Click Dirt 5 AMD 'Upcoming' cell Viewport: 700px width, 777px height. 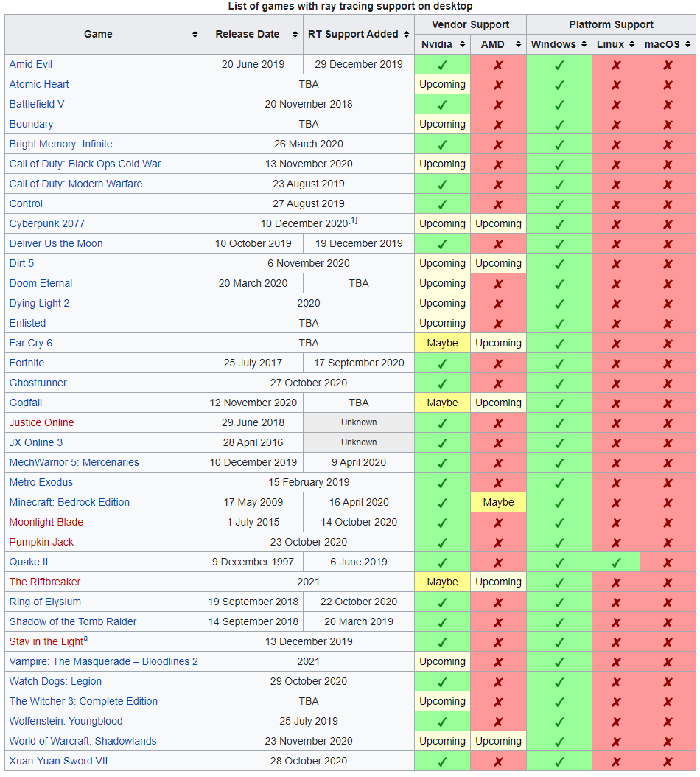click(x=498, y=263)
